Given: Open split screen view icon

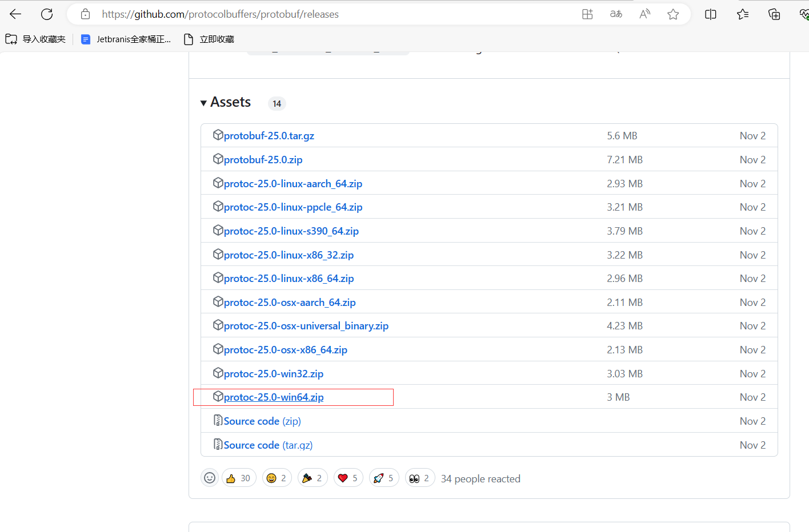Looking at the screenshot, I should 711,14.
